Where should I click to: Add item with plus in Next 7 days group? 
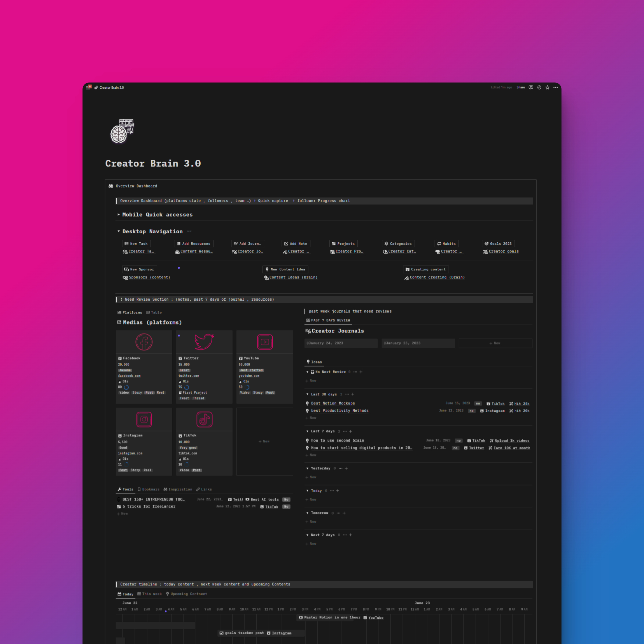tap(351, 535)
